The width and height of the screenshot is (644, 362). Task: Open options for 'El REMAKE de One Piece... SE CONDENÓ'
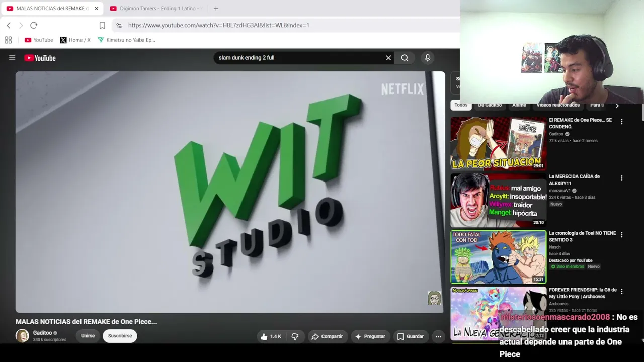tap(621, 122)
